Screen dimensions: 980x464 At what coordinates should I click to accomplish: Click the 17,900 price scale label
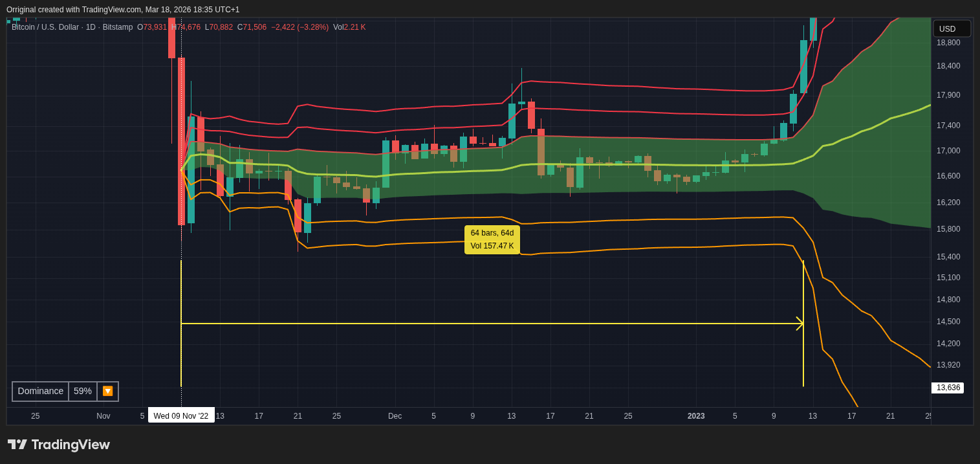[x=948, y=95]
